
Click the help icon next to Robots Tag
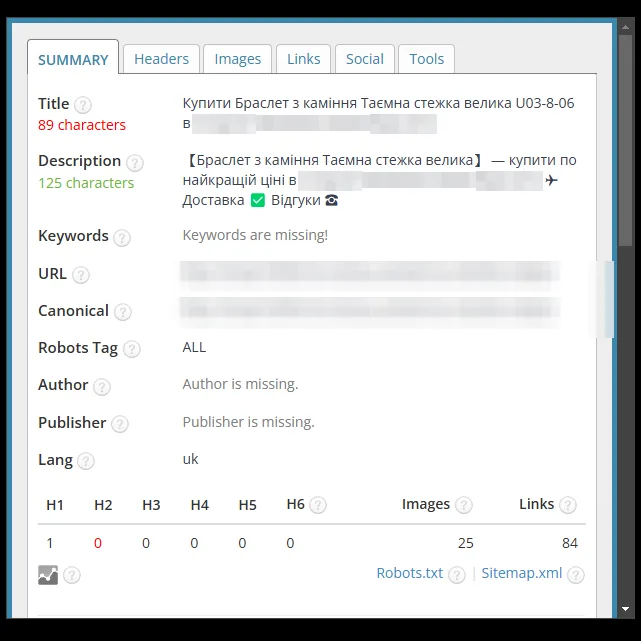coord(132,349)
